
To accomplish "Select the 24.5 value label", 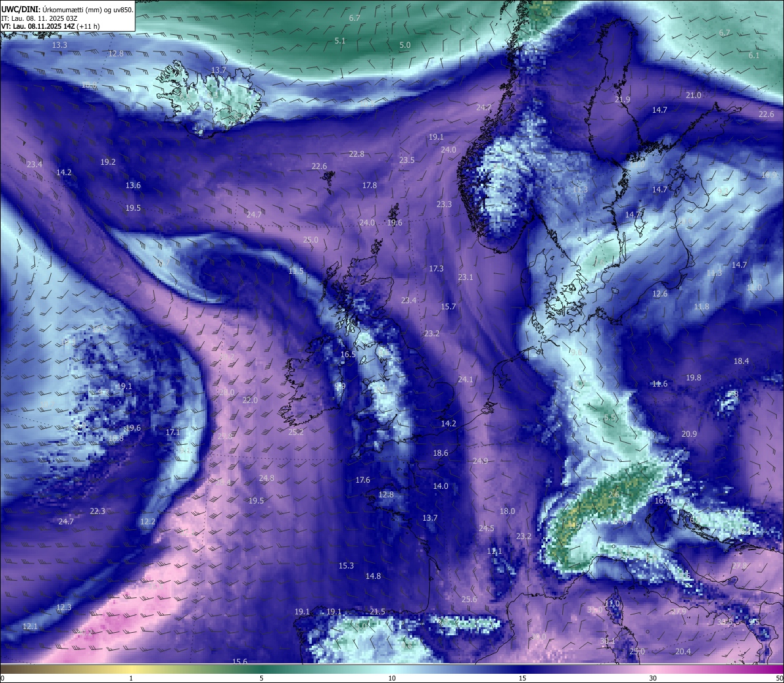I will click(x=486, y=529).
